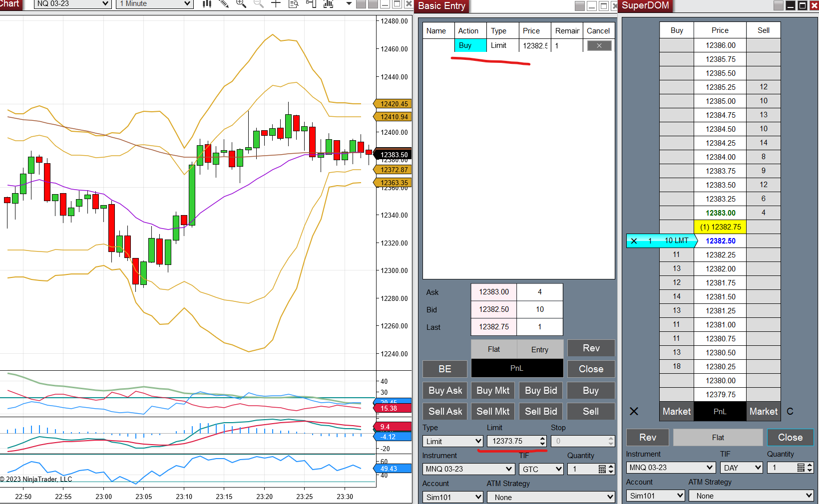
Task: Open the GTC time-in-force dropdown
Action: (541, 469)
